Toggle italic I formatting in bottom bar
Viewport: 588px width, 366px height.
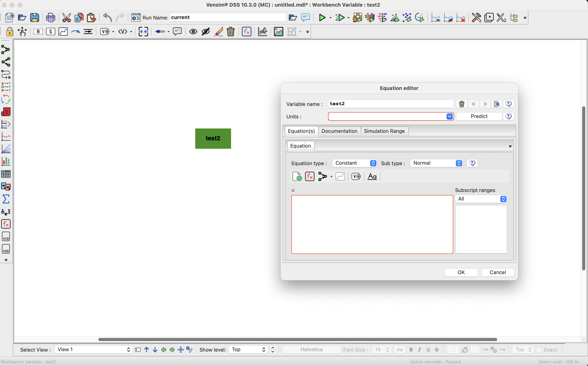coord(419,350)
